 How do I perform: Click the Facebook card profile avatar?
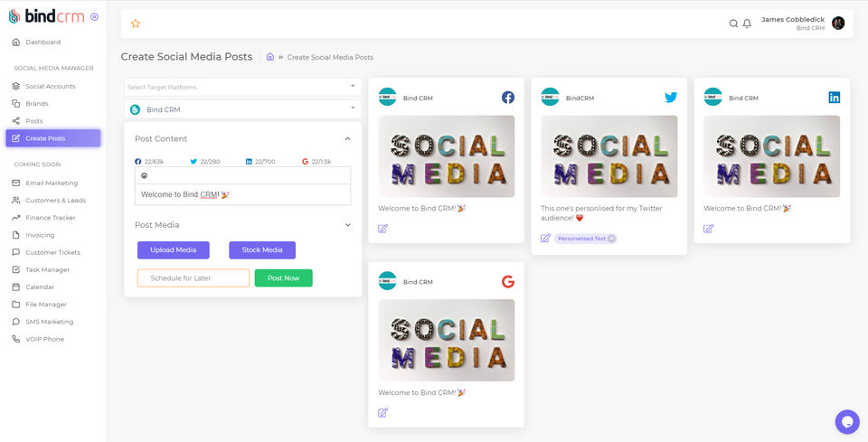388,97
